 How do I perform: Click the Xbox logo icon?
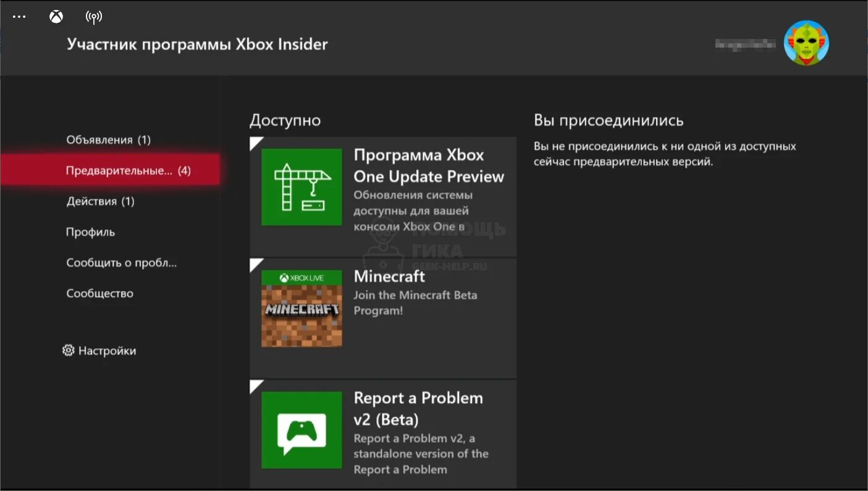(x=56, y=17)
